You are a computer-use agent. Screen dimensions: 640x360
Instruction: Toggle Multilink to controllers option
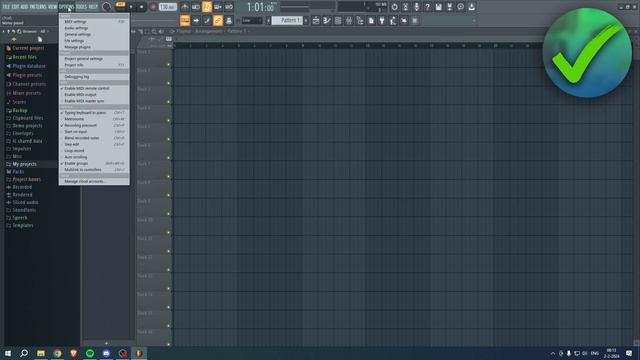[94, 170]
